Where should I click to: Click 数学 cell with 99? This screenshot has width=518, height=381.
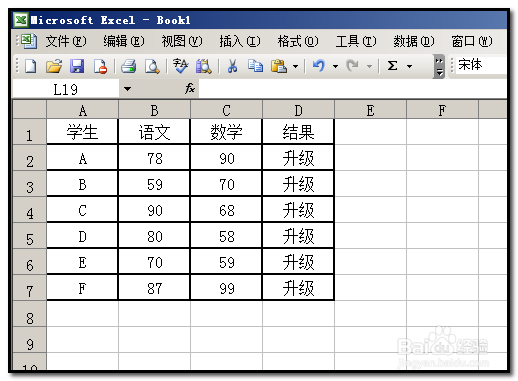pos(226,288)
